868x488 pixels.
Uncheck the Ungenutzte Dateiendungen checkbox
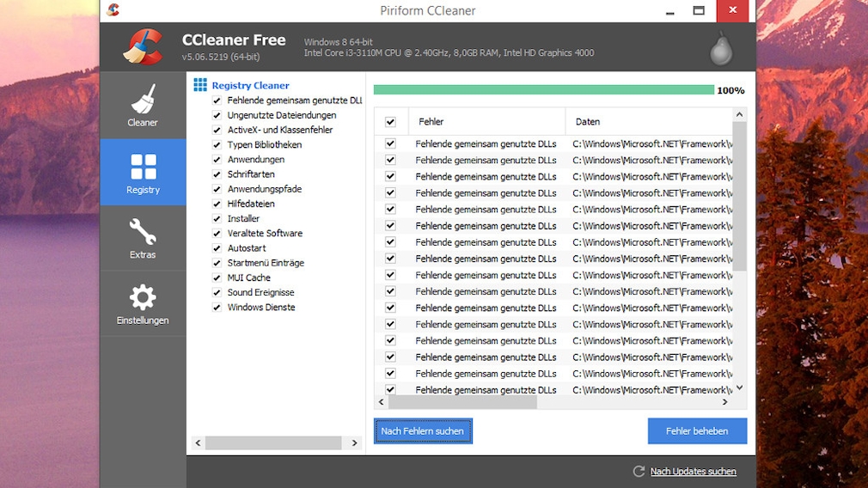tap(217, 115)
